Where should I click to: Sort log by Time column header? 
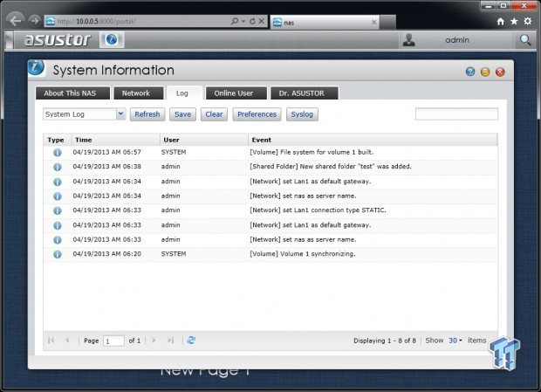115,140
